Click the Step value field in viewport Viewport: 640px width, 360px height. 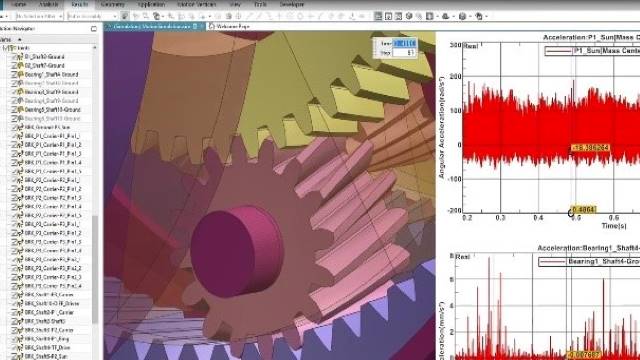[404, 53]
